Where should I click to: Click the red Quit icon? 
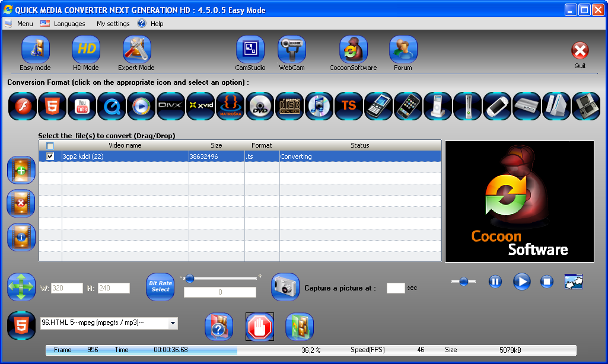coord(580,50)
